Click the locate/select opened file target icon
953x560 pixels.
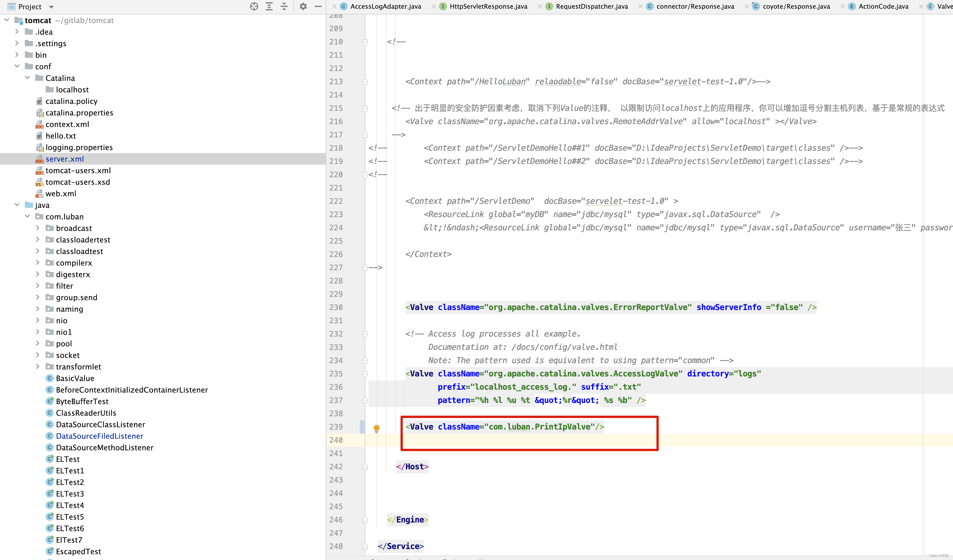pos(254,6)
